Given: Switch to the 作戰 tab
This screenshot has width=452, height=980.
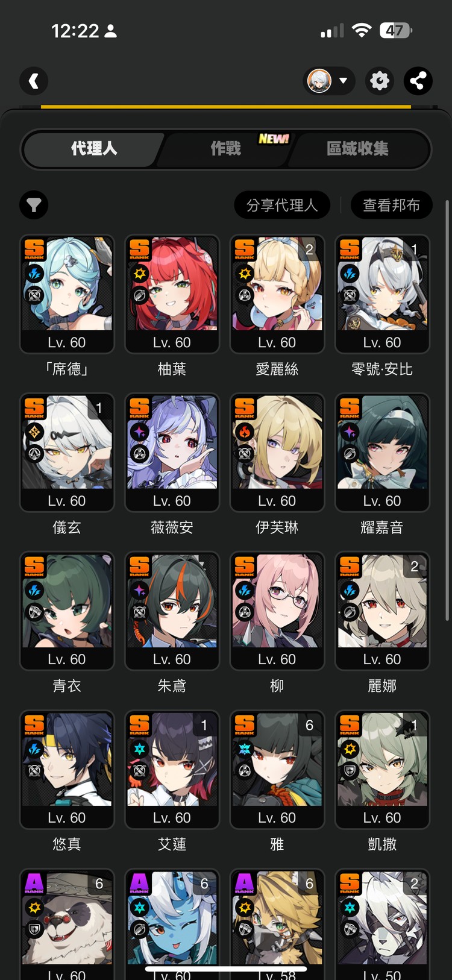Looking at the screenshot, I should point(226,148).
